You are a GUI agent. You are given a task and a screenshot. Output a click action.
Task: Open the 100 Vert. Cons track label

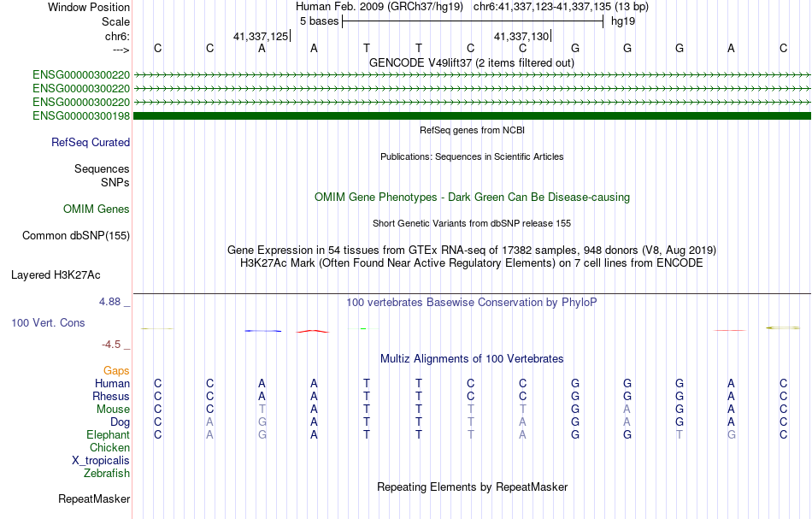(48, 323)
